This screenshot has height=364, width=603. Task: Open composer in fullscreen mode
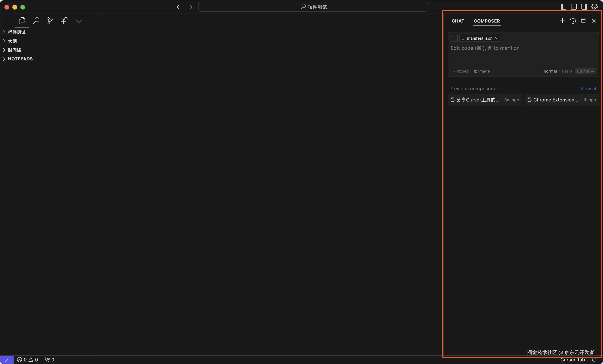[583, 21]
